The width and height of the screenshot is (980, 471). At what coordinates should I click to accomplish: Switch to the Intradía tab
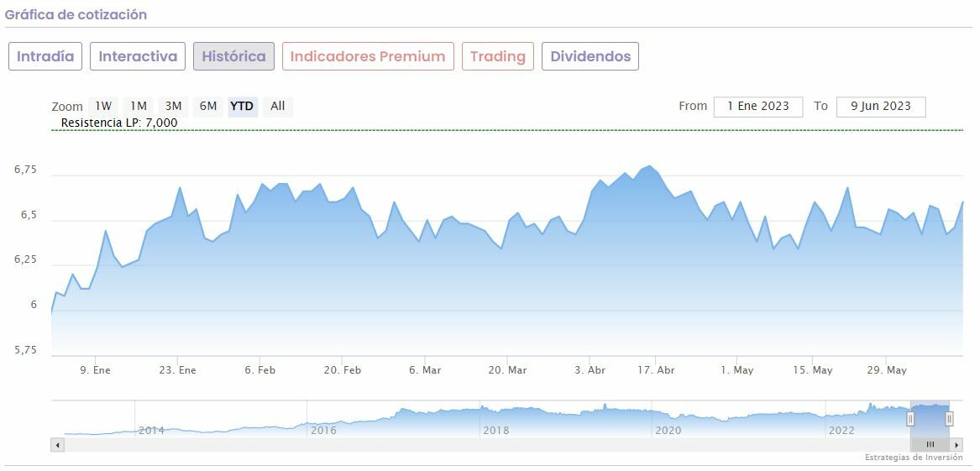(x=45, y=56)
